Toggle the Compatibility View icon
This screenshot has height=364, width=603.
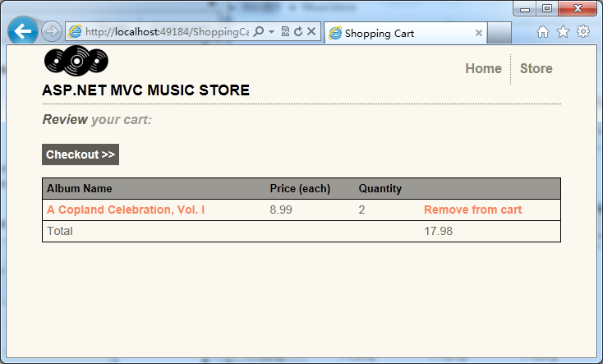285,31
